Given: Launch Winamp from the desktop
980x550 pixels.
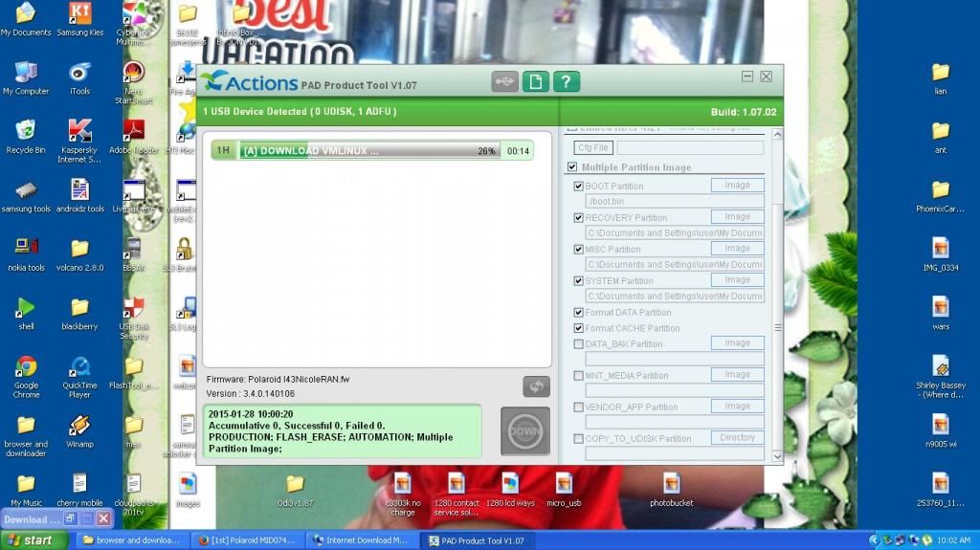Looking at the screenshot, I should (80, 432).
